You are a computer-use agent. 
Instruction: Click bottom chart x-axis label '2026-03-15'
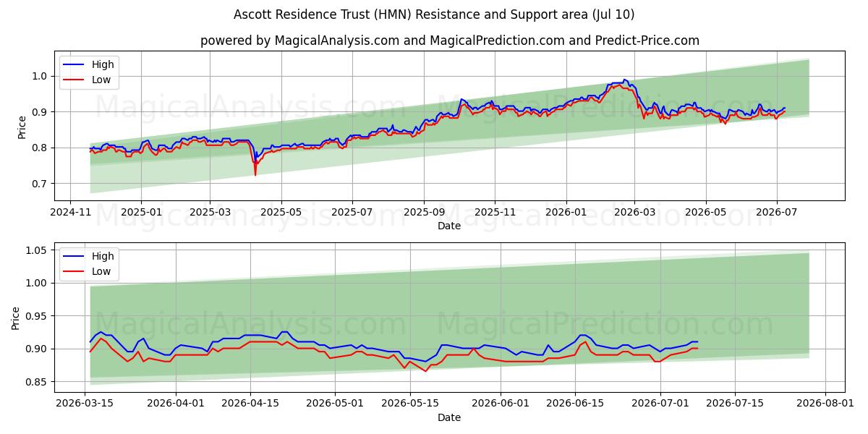point(85,405)
